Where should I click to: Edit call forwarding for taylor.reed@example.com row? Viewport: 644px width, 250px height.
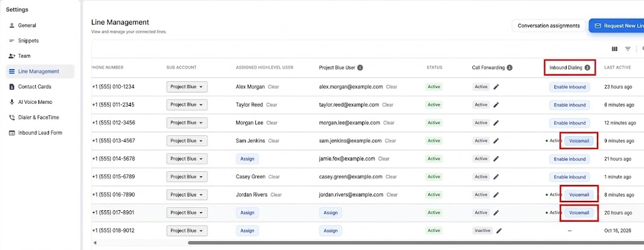coord(496,105)
